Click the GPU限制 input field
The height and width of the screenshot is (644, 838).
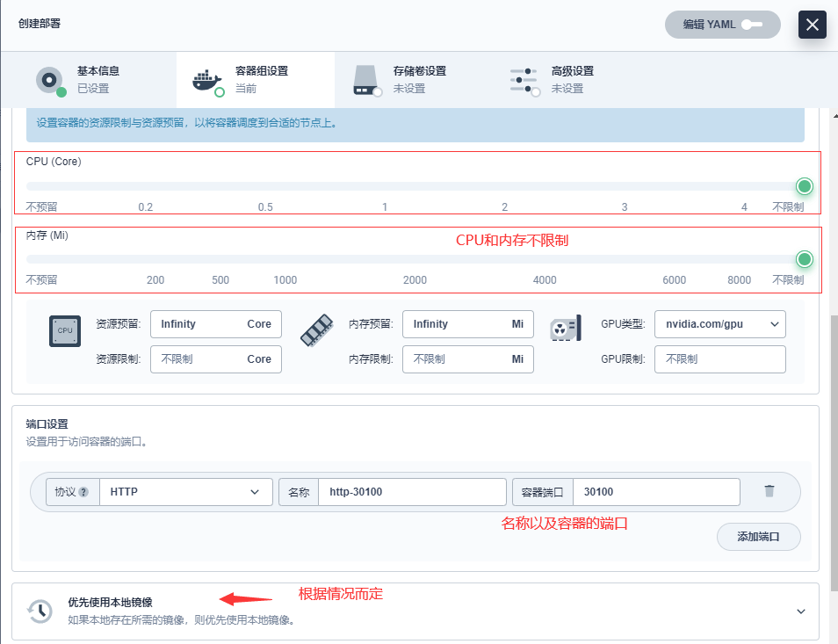[719, 359]
